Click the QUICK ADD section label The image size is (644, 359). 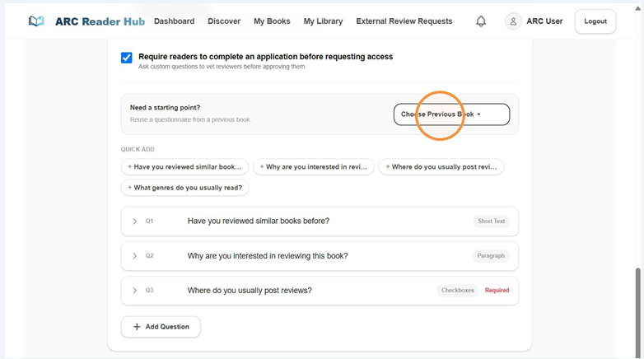(138, 149)
